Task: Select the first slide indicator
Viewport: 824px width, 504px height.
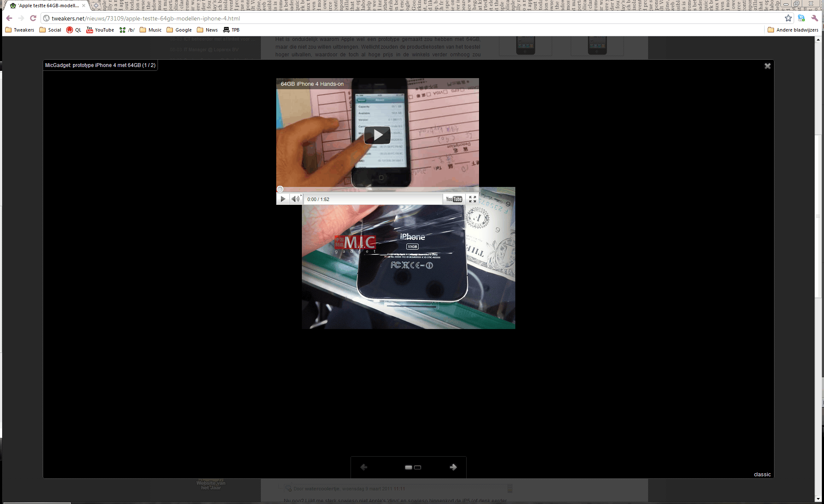Action: (x=408, y=467)
